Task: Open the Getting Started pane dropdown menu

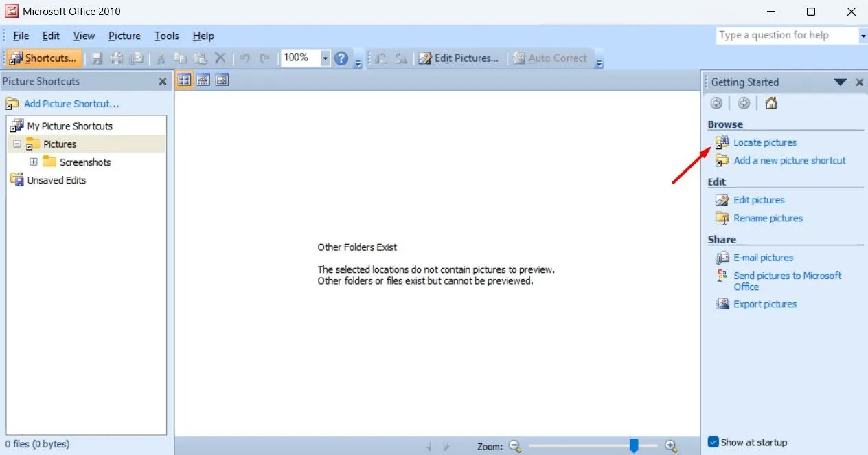Action: [840, 82]
